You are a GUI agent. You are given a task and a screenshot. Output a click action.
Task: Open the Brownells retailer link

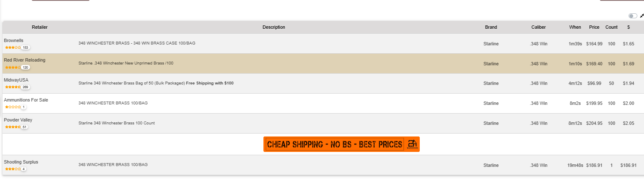coord(14,40)
